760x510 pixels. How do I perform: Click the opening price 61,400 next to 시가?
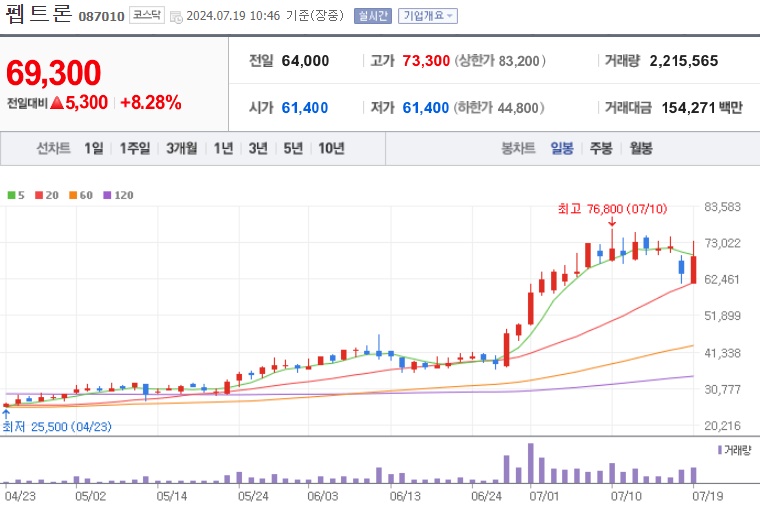(x=305, y=108)
